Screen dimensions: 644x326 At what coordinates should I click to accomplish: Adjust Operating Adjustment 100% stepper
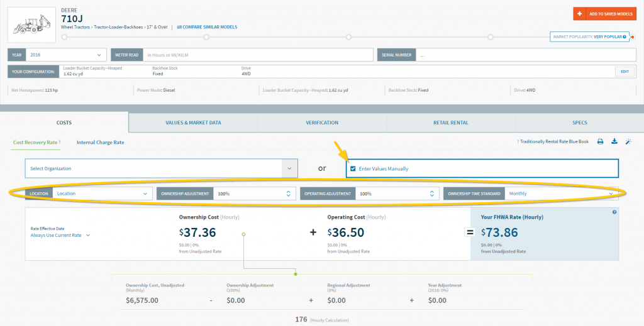(x=431, y=193)
